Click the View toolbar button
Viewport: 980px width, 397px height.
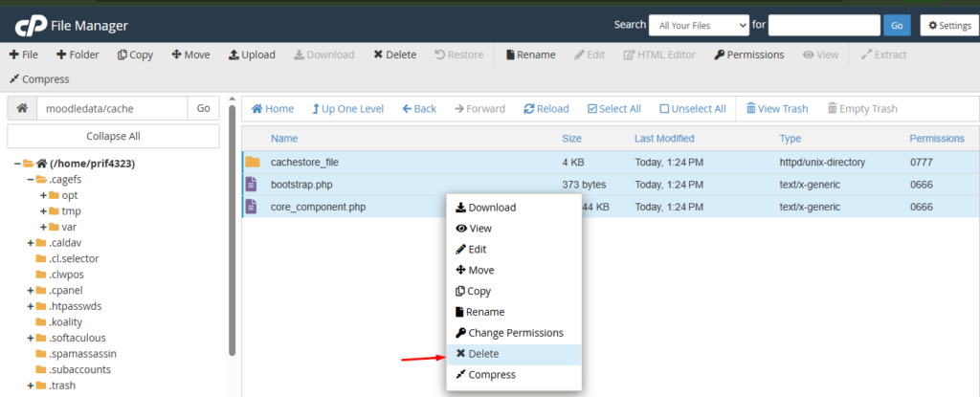(820, 55)
